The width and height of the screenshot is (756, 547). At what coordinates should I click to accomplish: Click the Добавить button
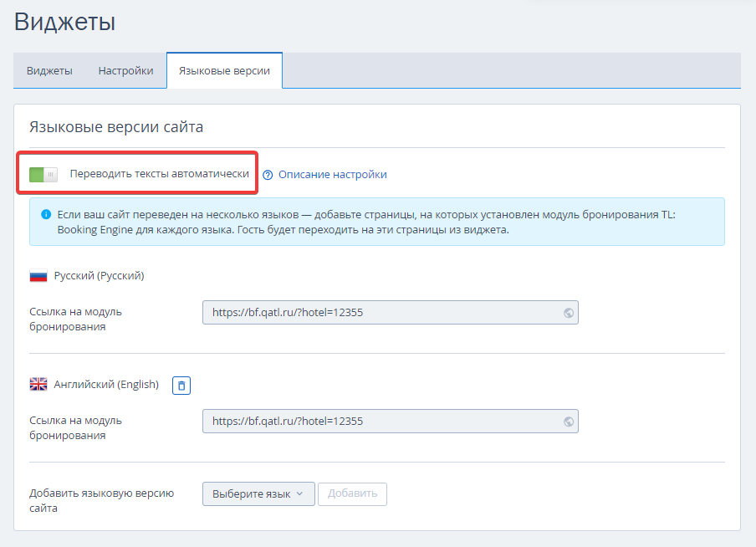click(x=352, y=494)
